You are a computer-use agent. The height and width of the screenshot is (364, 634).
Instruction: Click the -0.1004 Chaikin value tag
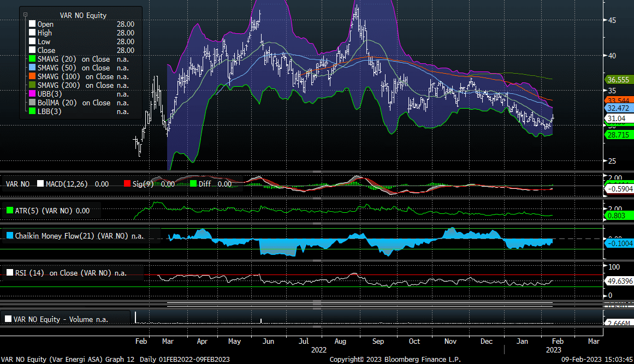click(x=619, y=243)
